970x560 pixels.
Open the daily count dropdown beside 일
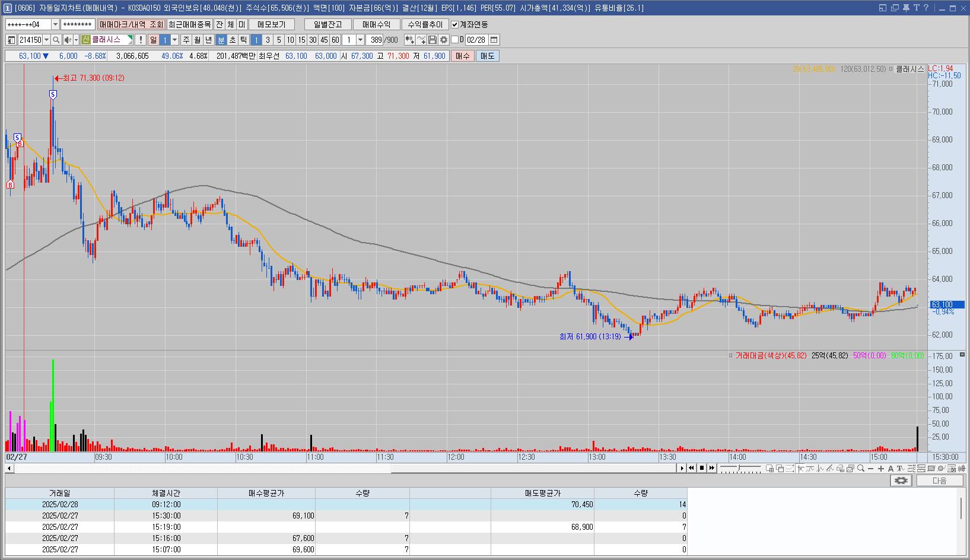point(174,40)
